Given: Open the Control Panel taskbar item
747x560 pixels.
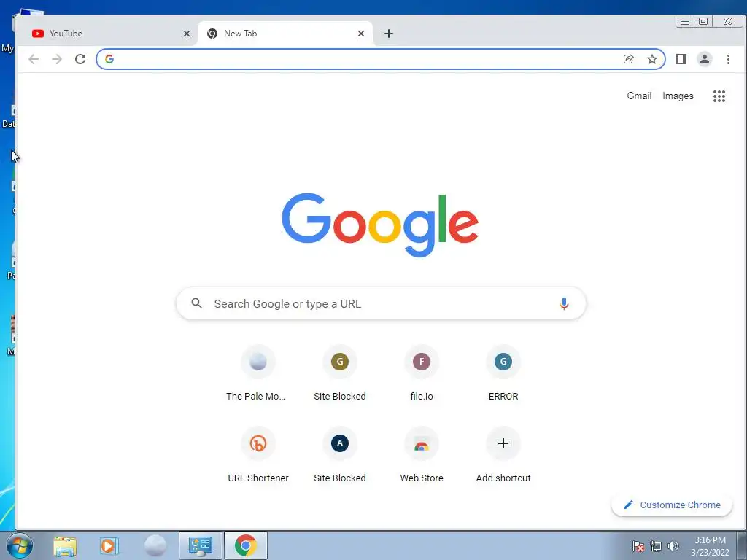Looking at the screenshot, I should (x=200, y=545).
